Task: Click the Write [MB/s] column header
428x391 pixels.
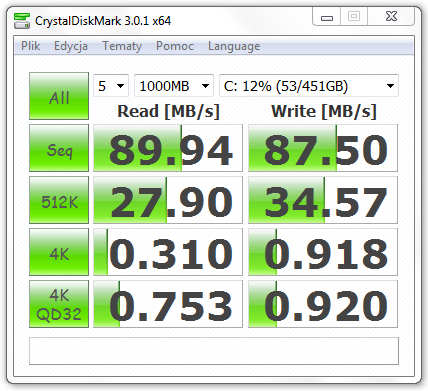Action: 324,111
